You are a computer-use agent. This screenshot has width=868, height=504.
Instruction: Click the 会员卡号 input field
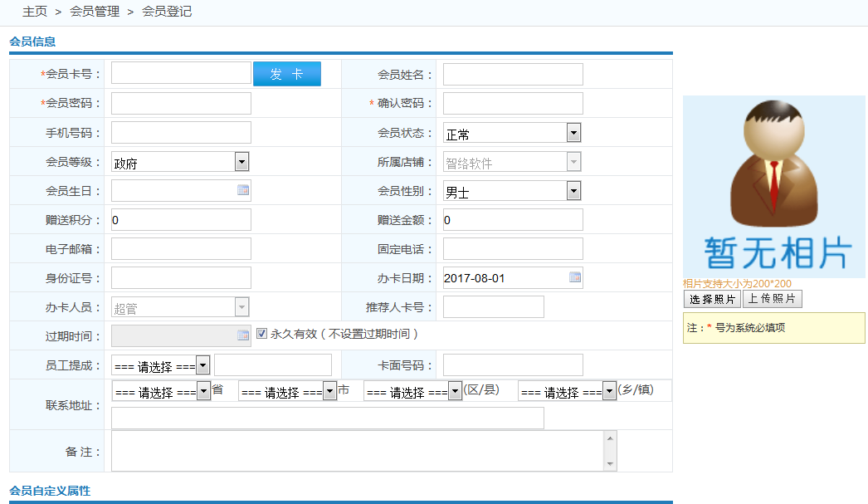click(179, 74)
